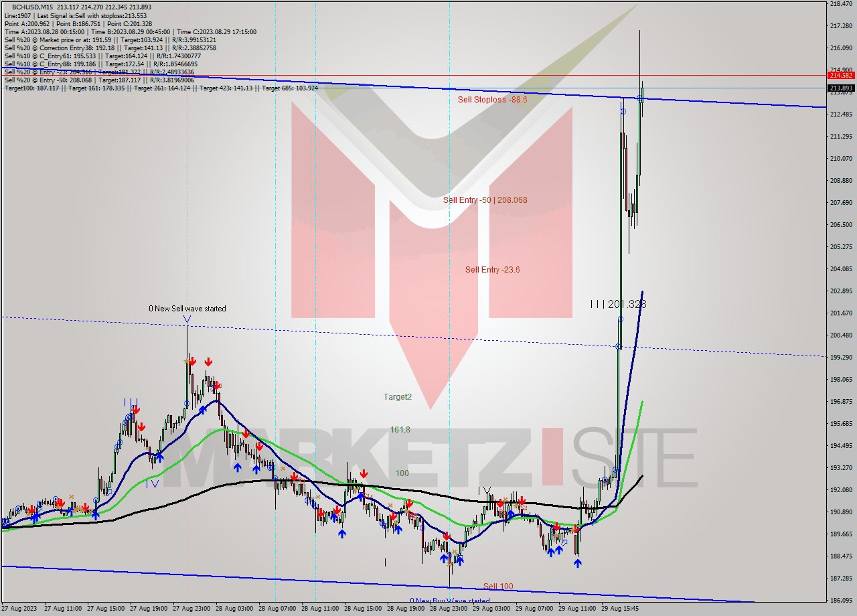Click the '27 Aug 23:00' time label

click(191, 609)
